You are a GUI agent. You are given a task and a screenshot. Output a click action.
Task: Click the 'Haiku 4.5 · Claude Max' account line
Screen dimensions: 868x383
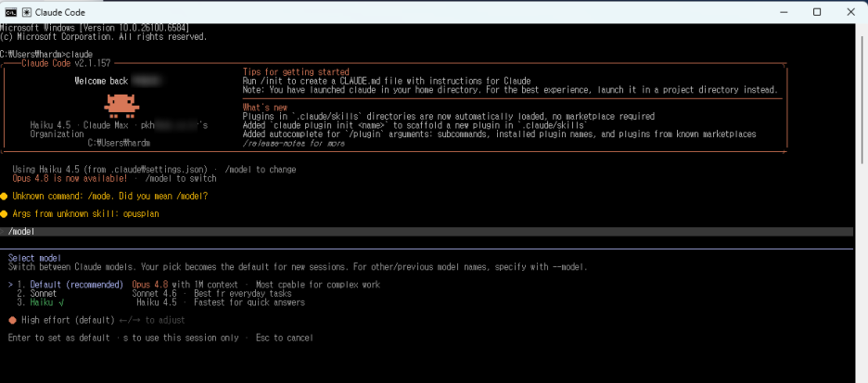pos(119,125)
